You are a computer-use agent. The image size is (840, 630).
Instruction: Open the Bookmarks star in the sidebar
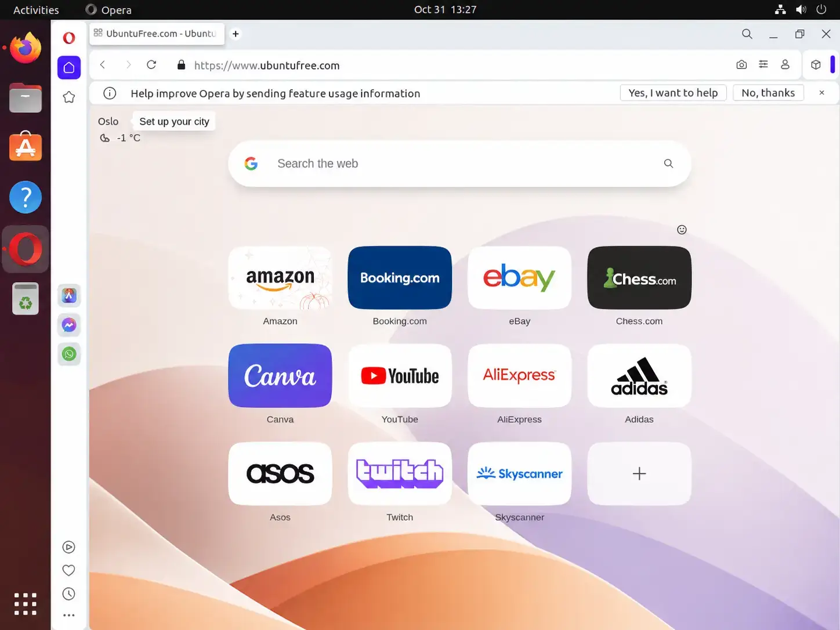pos(69,97)
